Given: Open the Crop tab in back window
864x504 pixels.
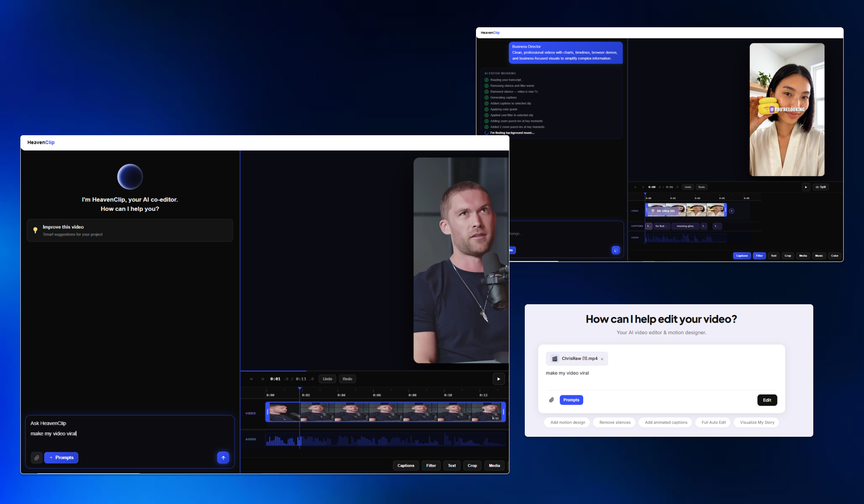Looking at the screenshot, I should [788, 256].
